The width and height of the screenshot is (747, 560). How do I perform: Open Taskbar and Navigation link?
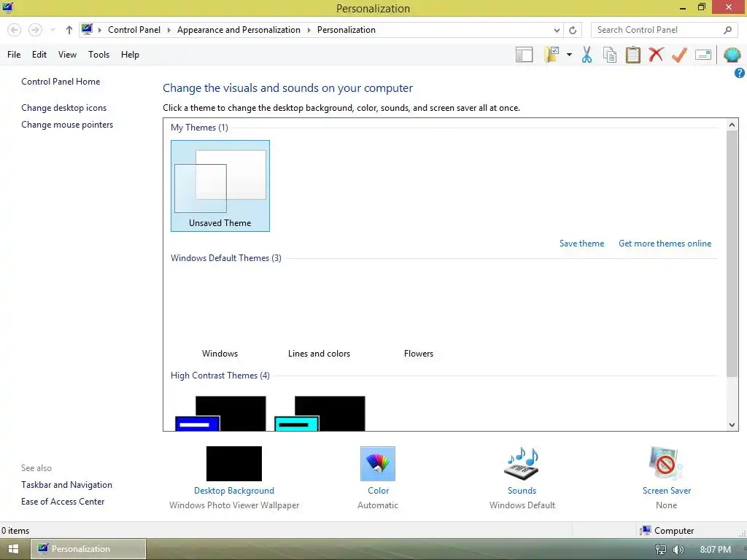point(66,485)
